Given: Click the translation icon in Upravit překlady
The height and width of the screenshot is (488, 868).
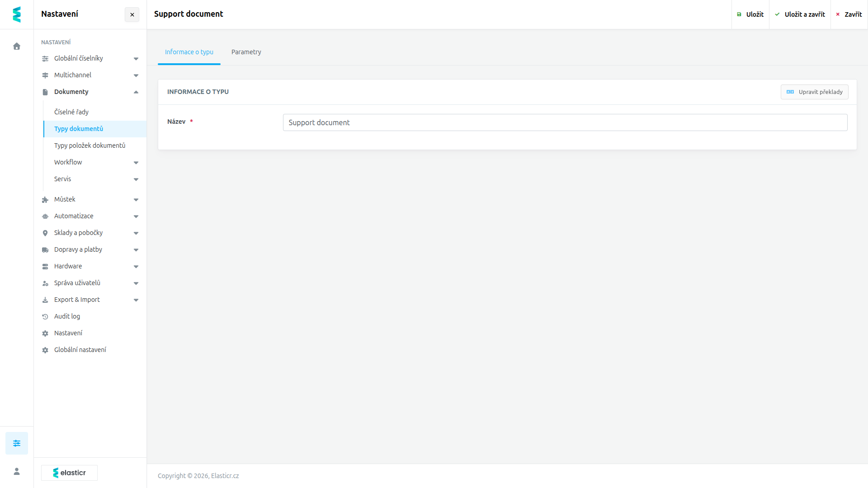Looking at the screenshot, I should click(x=790, y=92).
